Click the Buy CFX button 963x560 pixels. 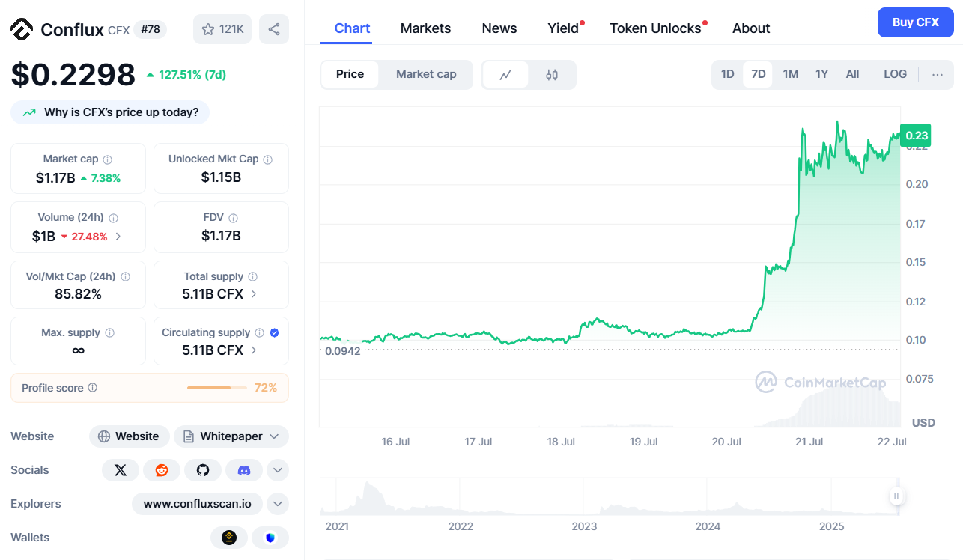(915, 22)
